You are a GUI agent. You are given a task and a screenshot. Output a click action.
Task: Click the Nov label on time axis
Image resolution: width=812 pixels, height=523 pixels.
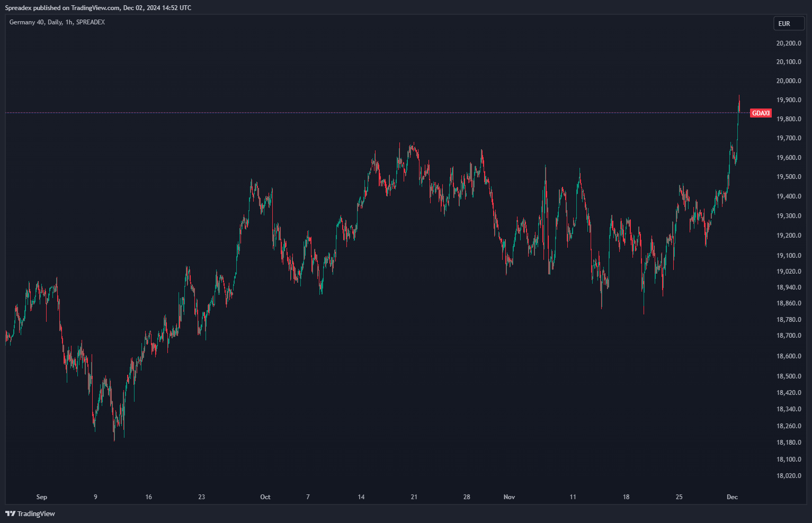[509, 497]
